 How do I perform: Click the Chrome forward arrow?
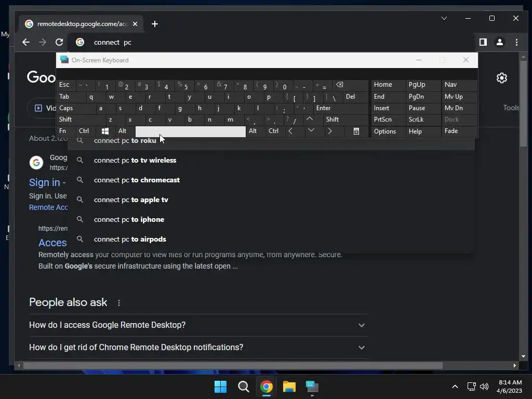click(43, 42)
